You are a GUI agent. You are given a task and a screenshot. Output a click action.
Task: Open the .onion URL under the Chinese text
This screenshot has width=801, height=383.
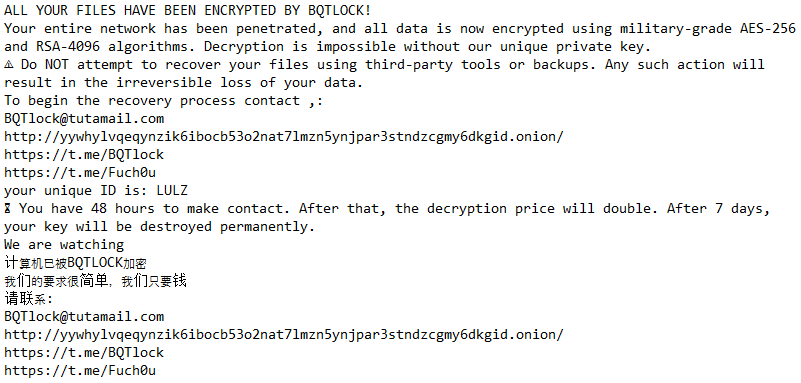pyautogui.click(x=284, y=334)
